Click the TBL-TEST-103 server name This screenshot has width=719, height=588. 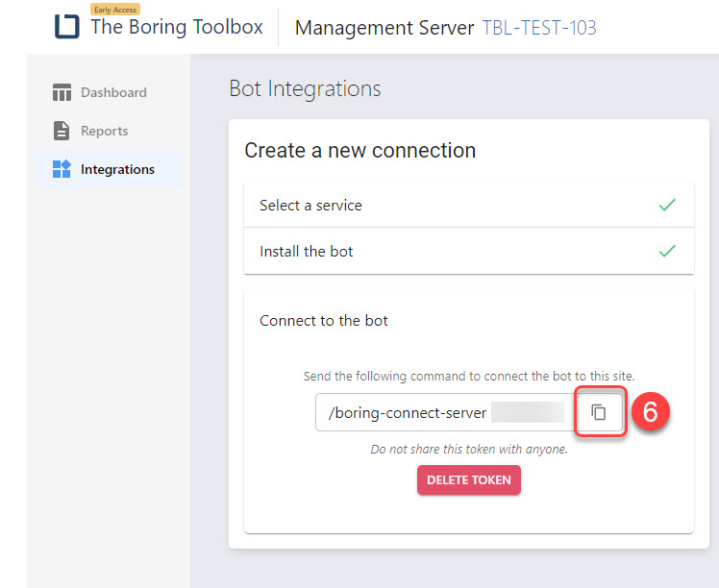click(x=539, y=28)
